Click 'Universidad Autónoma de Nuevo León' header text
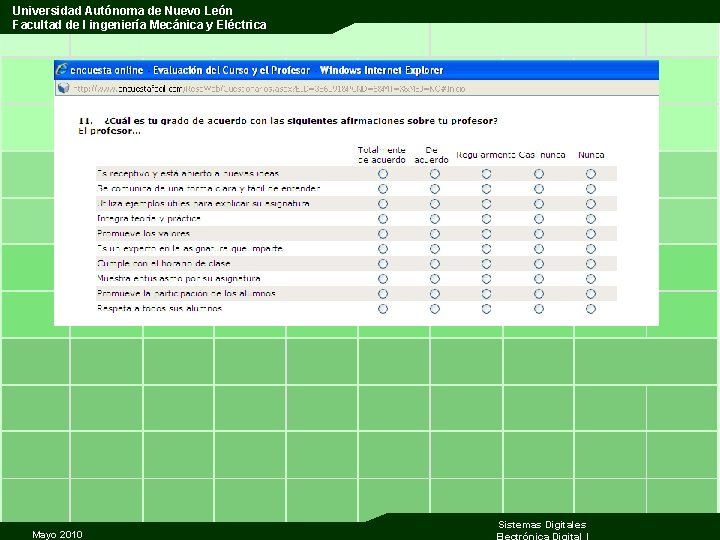720x540 pixels. click(x=122, y=11)
